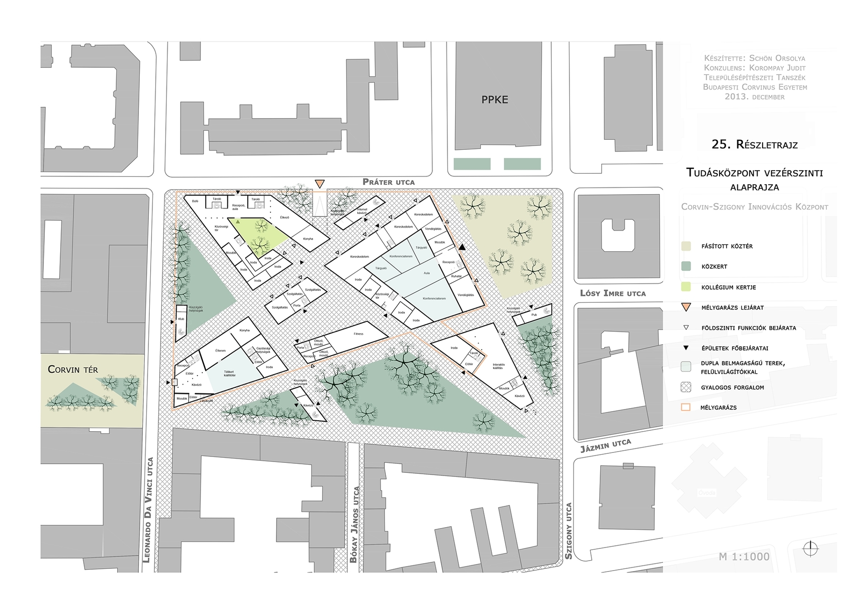
Task: Click the orange garage entrance triangle on Práter utca
Action: [320, 184]
